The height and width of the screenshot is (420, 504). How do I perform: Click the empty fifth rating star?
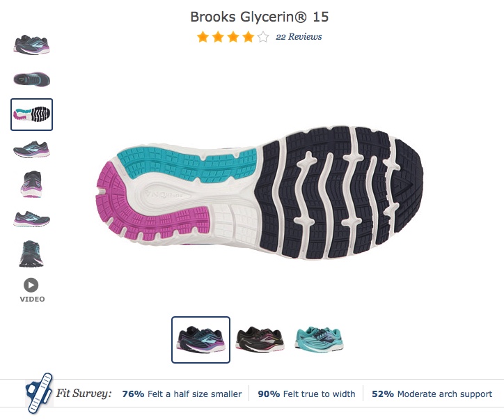(x=263, y=37)
